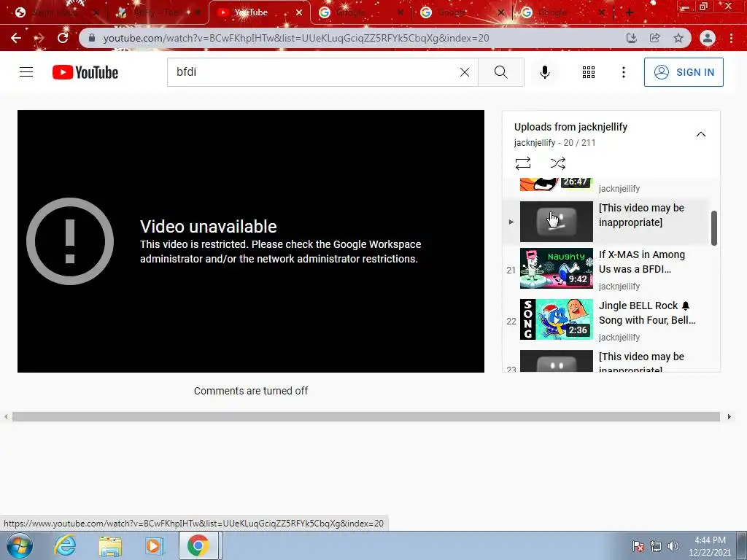Toggle shuffle playlist
The image size is (747, 560).
coord(557,163)
